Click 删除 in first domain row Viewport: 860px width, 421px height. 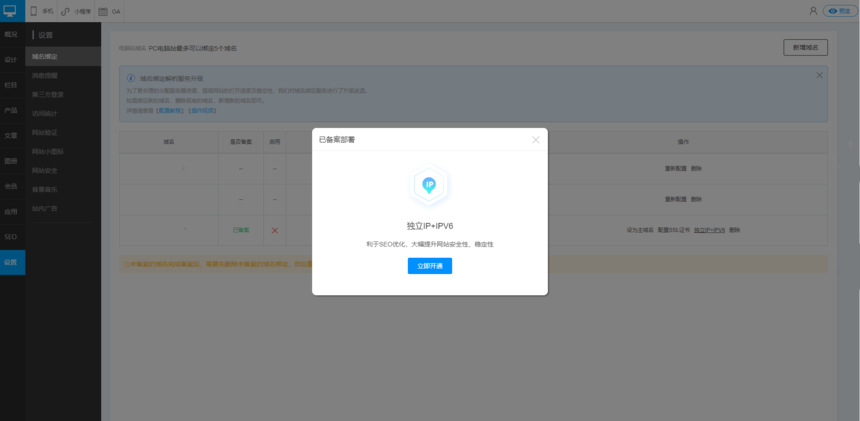point(696,169)
